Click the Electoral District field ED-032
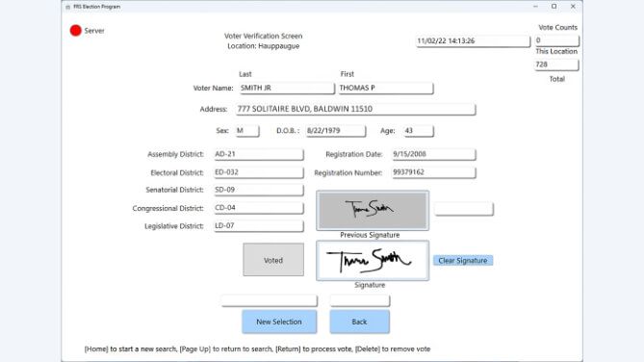This screenshot has height=362, width=644. coord(259,172)
